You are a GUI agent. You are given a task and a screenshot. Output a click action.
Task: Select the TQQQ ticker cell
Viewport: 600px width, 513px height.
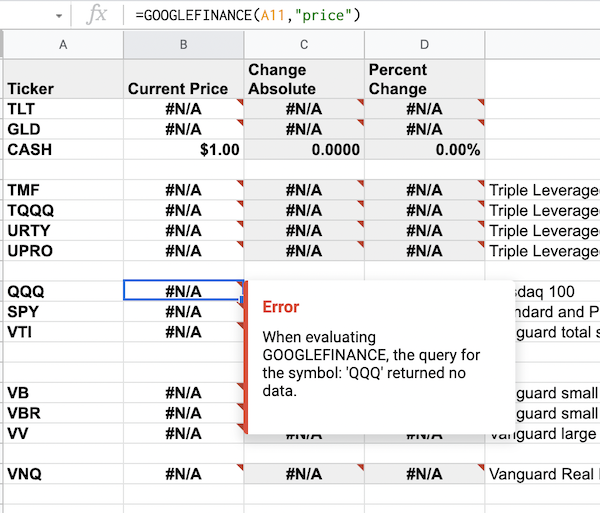tap(63, 211)
